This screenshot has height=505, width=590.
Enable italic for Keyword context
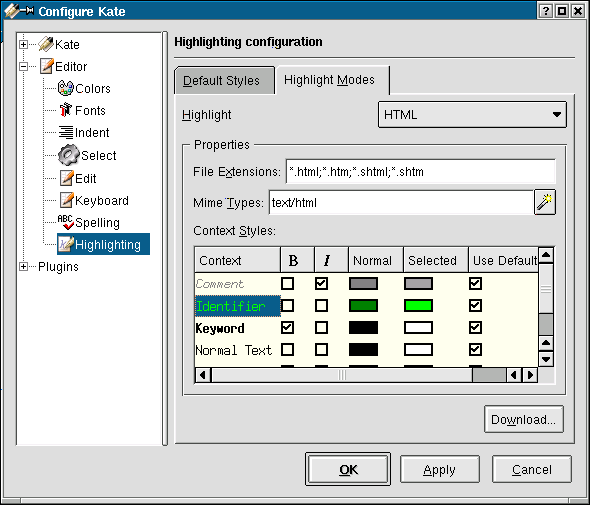pos(321,327)
